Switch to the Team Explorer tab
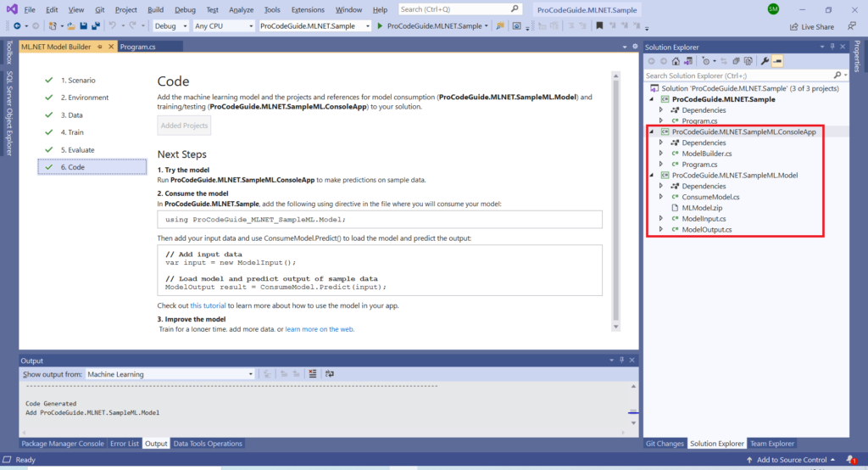868x470 pixels. [772, 444]
